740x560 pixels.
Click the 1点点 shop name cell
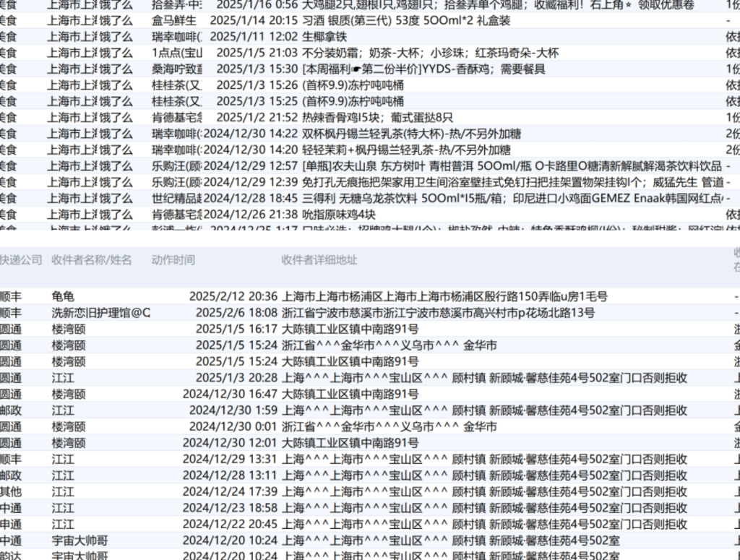(x=177, y=53)
